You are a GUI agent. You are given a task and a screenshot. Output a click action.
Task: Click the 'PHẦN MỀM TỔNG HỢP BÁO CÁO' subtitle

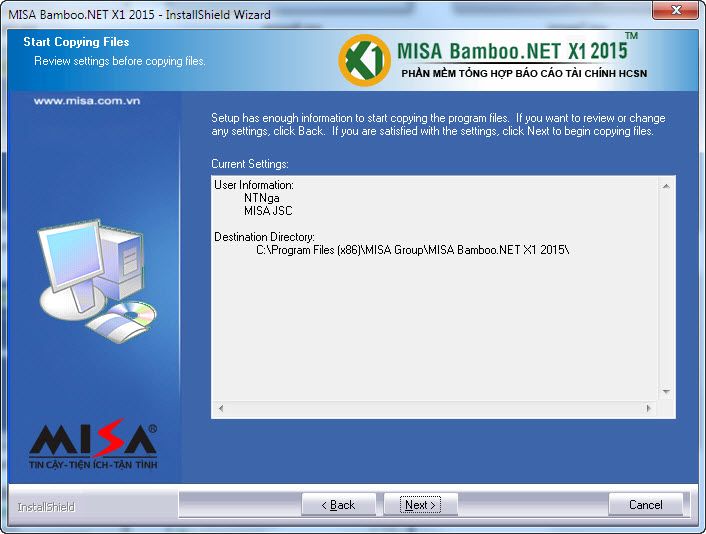[524, 73]
